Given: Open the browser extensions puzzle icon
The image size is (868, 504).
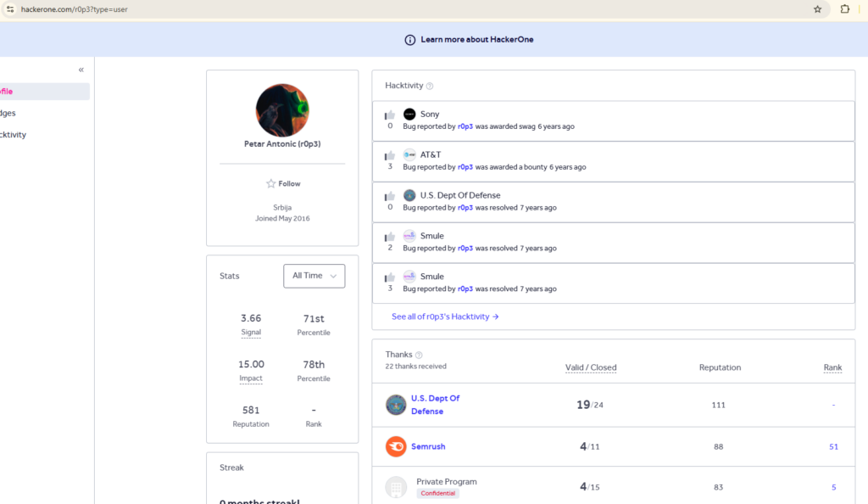Looking at the screenshot, I should click(x=845, y=8).
